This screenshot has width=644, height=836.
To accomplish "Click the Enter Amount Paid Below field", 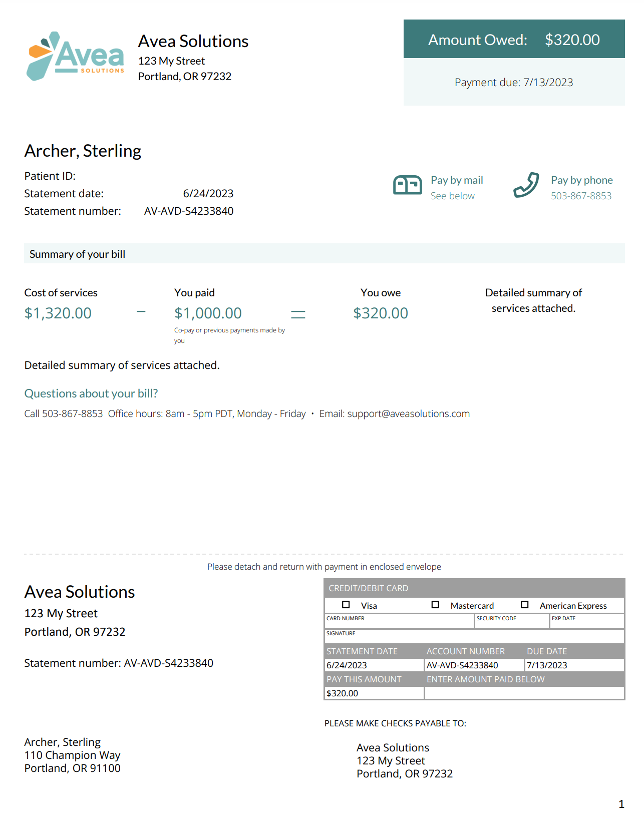I will 524,693.
